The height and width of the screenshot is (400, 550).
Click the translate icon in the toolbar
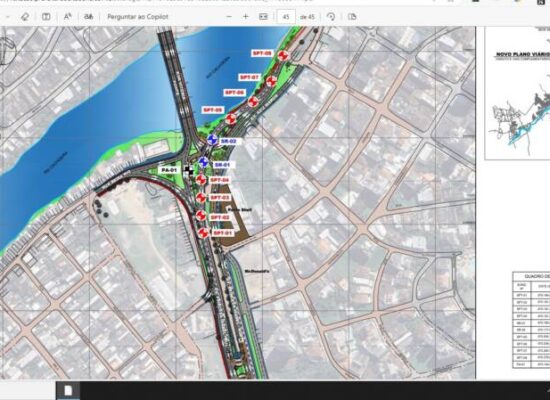coord(88,16)
